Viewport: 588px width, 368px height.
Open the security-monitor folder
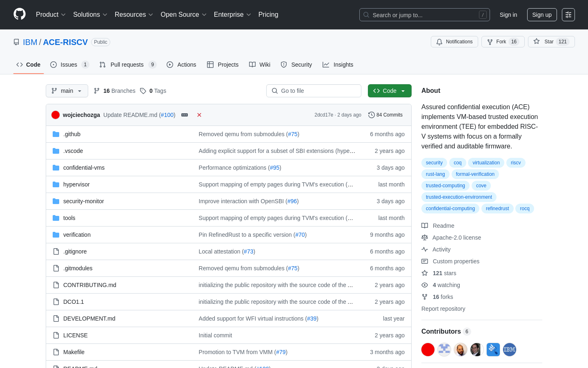pyautogui.click(x=84, y=201)
